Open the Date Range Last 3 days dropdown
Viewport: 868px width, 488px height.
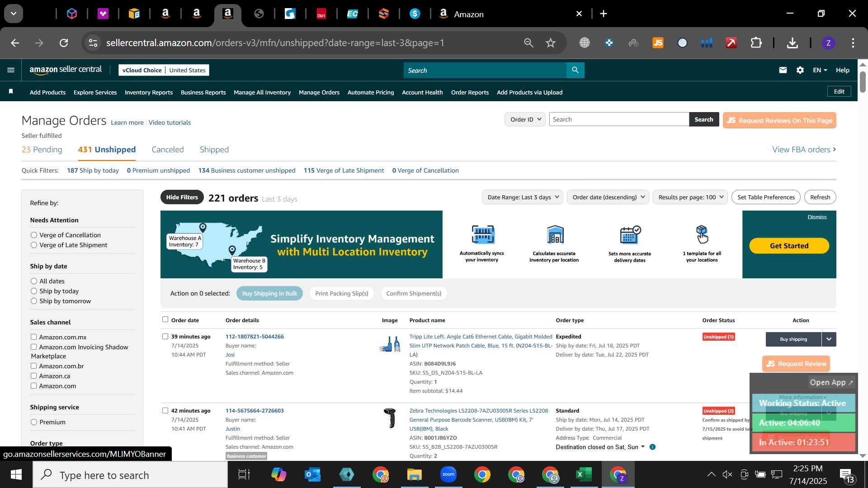point(522,197)
